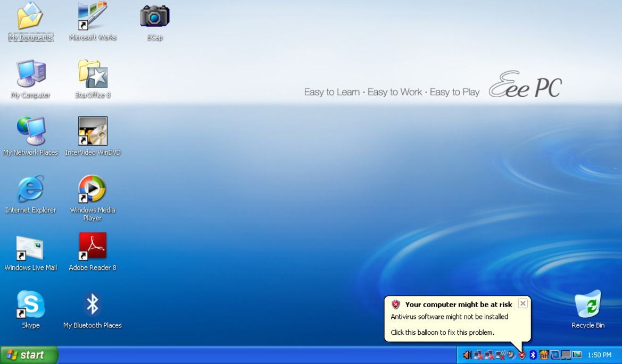This screenshot has width=622, height=364.
Task: Launch the ECap camera icon
Action: coord(155,21)
